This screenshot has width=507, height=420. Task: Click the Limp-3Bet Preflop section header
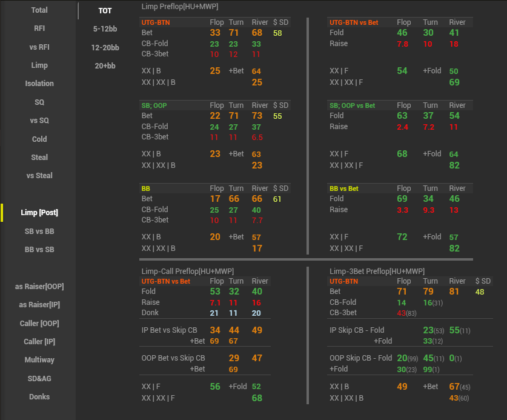coord(377,271)
